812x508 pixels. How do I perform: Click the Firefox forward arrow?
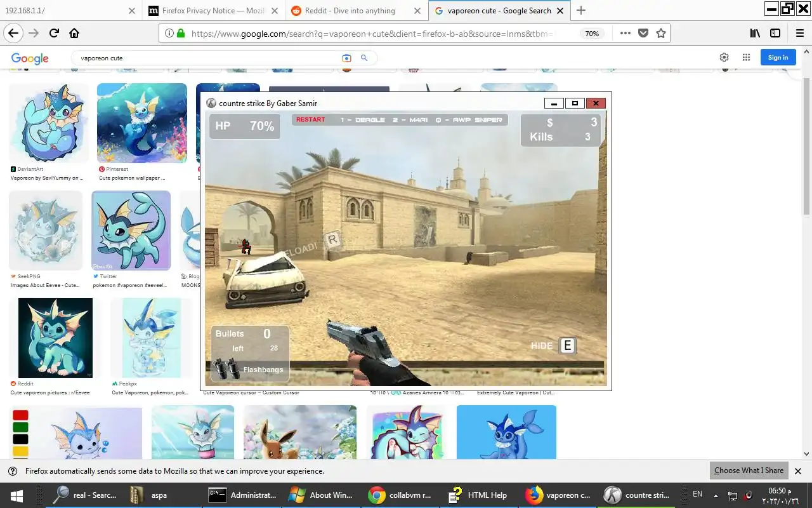point(34,34)
